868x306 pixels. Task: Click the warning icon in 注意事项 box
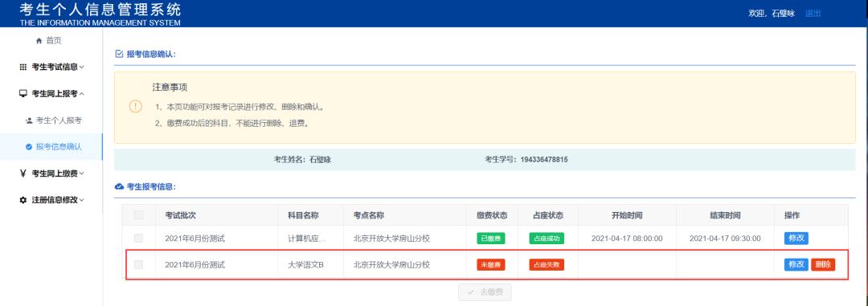(136, 106)
